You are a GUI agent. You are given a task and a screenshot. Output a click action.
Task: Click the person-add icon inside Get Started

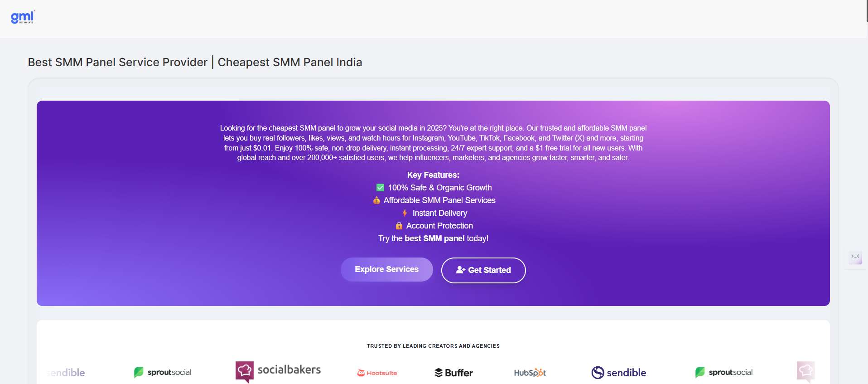[x=461, y=270]
